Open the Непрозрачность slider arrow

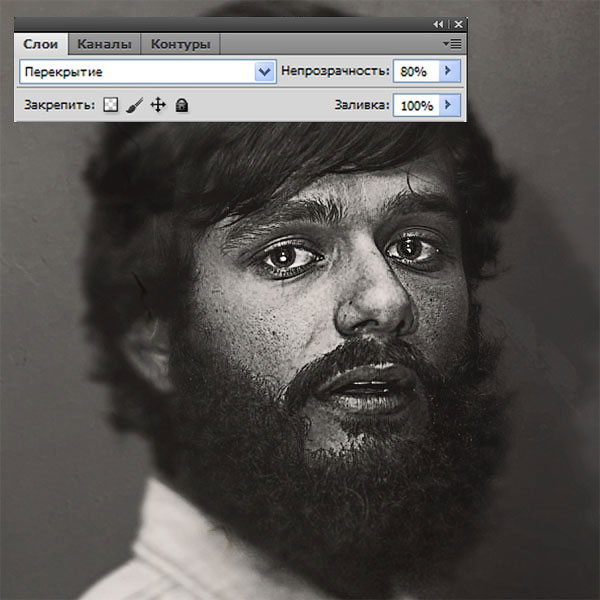click(449, 71)
